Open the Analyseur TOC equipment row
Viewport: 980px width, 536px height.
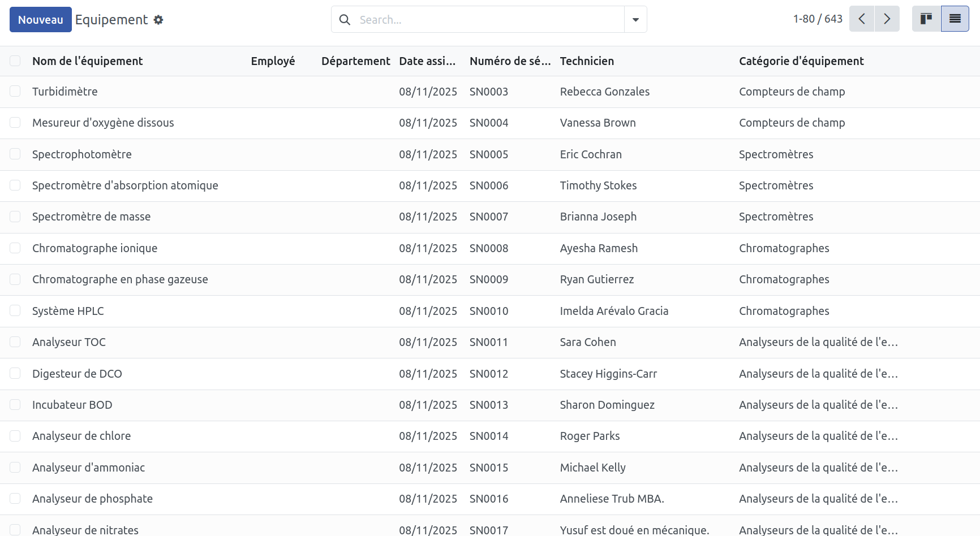[x=490, y=342]
